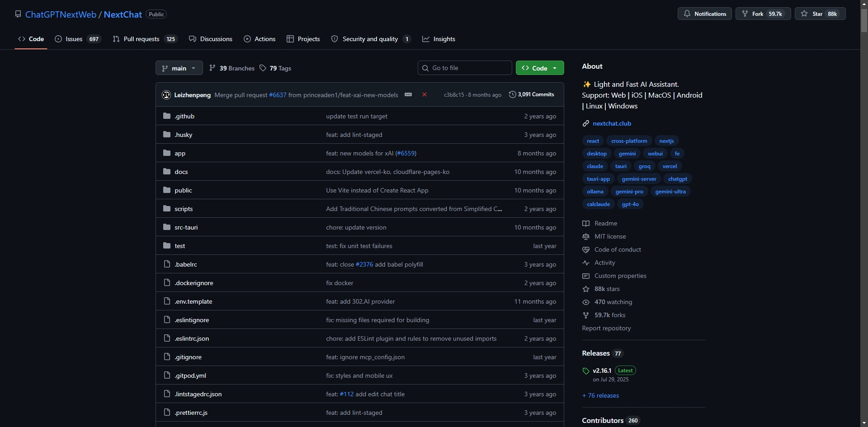Click the branch icon beside 39 Branches
Viewport: 868px width, 427px height.
coord(212,68)
